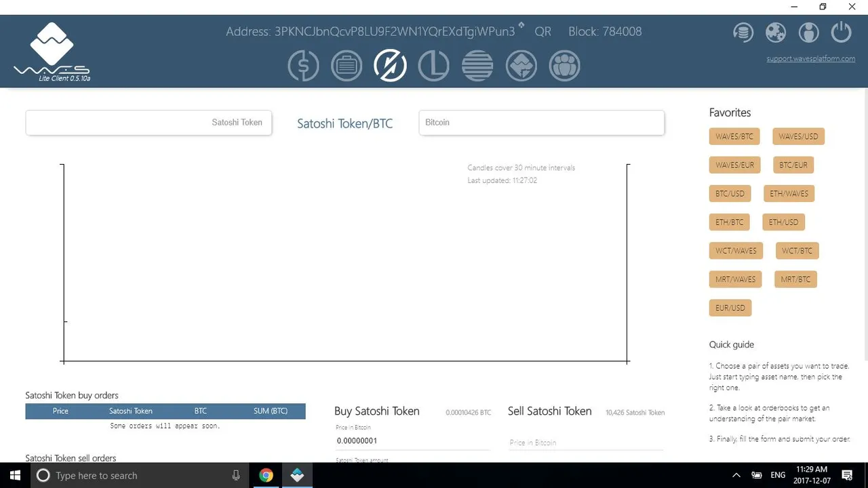868x488 pixels.
Task: Click the Last updated: 11:27:02 text
Action: 502,181
